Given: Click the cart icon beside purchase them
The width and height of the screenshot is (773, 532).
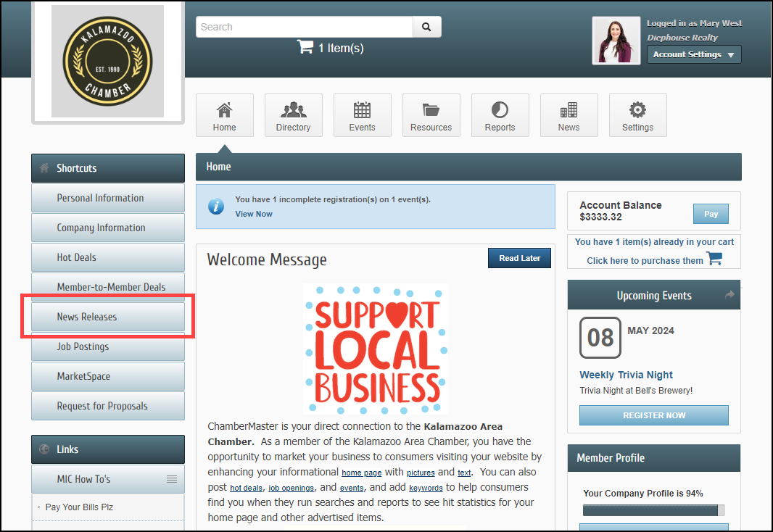Looking at the screenshot, I should coord(714,258).
